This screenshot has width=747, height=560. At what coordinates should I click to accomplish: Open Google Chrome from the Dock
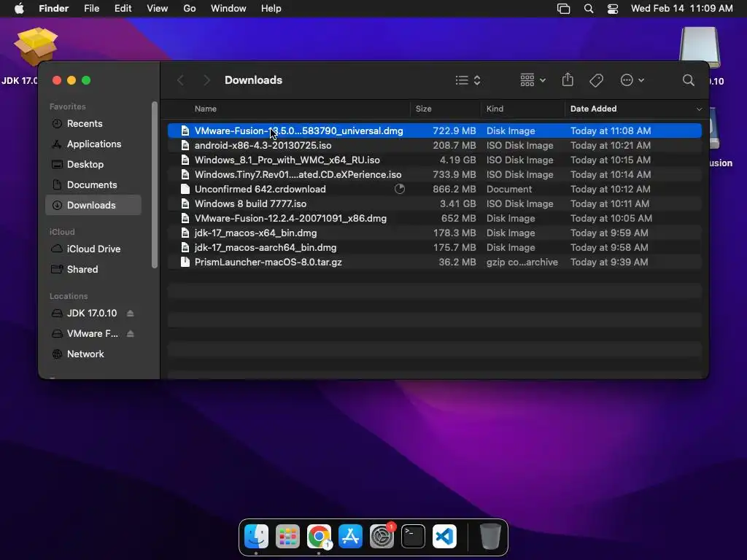[x=320, y=537]
